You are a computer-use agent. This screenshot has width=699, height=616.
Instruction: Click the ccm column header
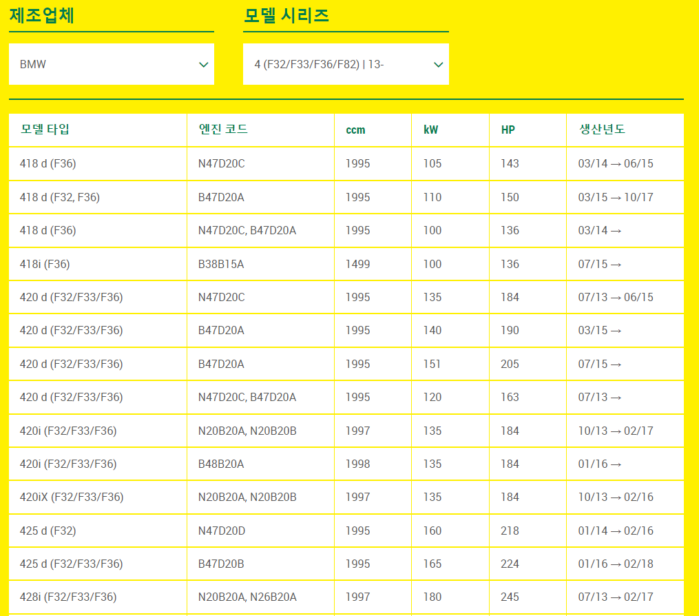[x=355, y=130]
